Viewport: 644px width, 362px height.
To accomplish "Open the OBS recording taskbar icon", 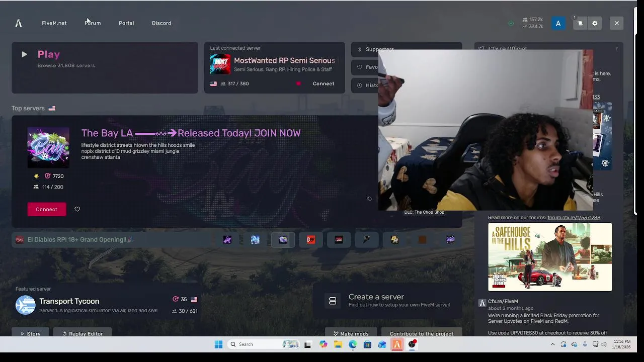I will (x=412, y=344).
